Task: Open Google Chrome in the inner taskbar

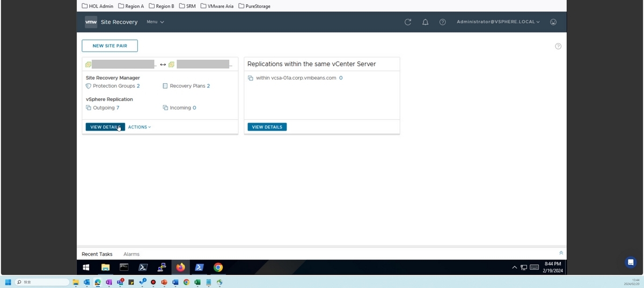Action: point(218,267)
